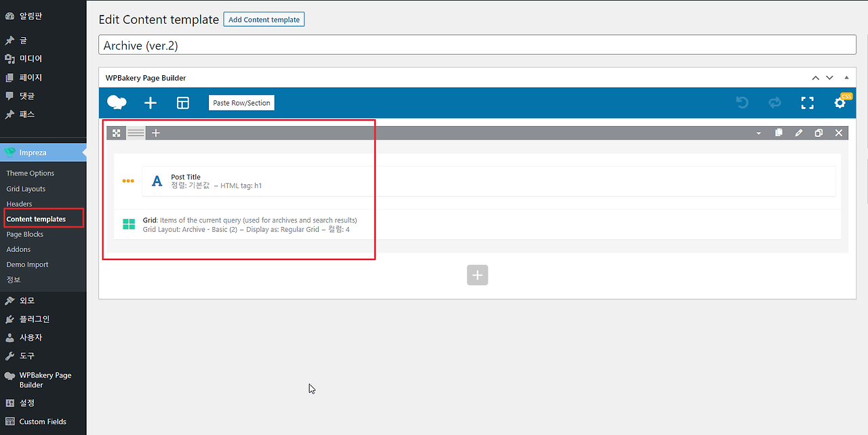Viewport: 868px width, 435px height.
Task: Copy the row using clipboard icon
Action: tap(778, 133)
